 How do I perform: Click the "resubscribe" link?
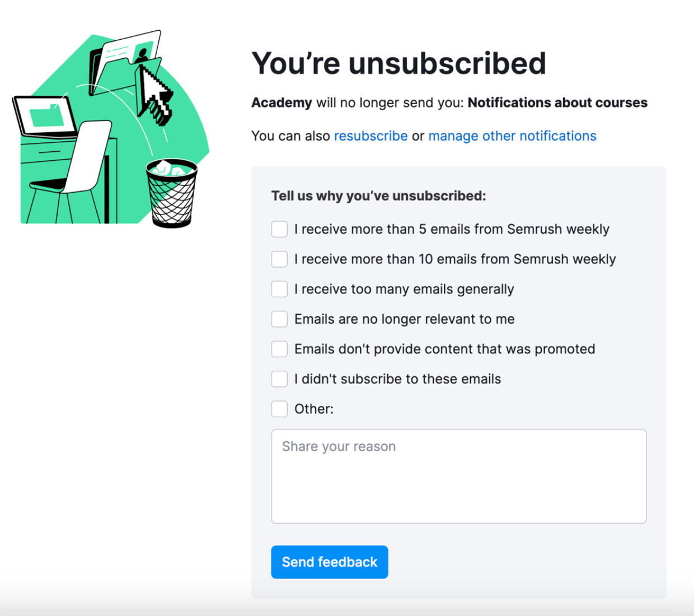[371, 136]
